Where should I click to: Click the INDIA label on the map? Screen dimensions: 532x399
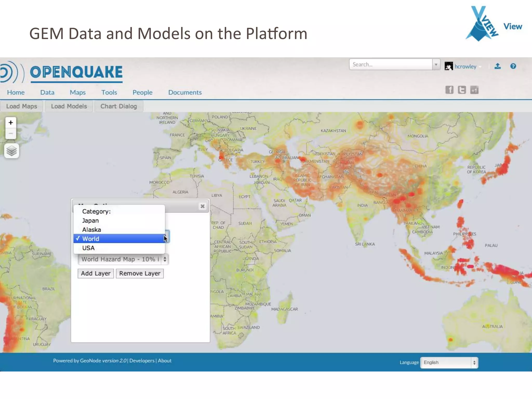362,205
